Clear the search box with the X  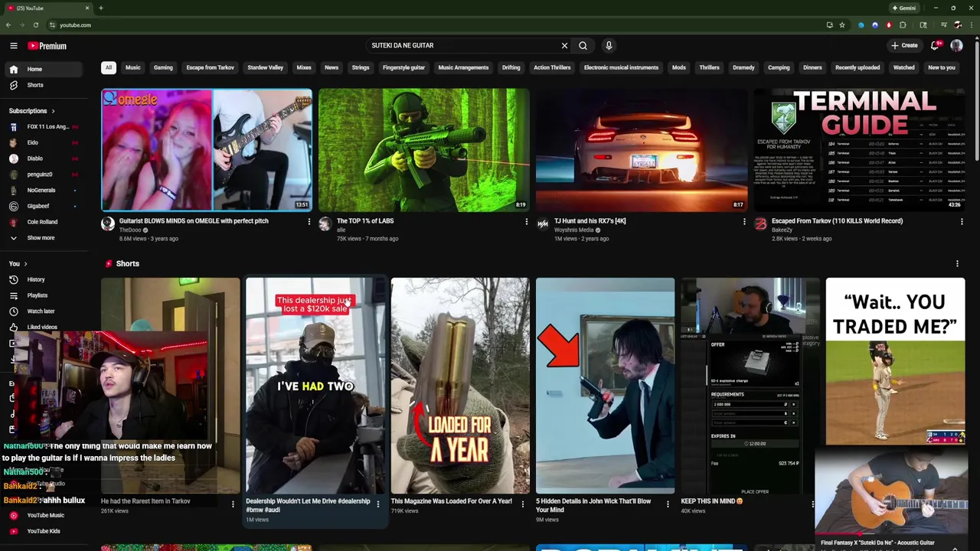point(564,46)
